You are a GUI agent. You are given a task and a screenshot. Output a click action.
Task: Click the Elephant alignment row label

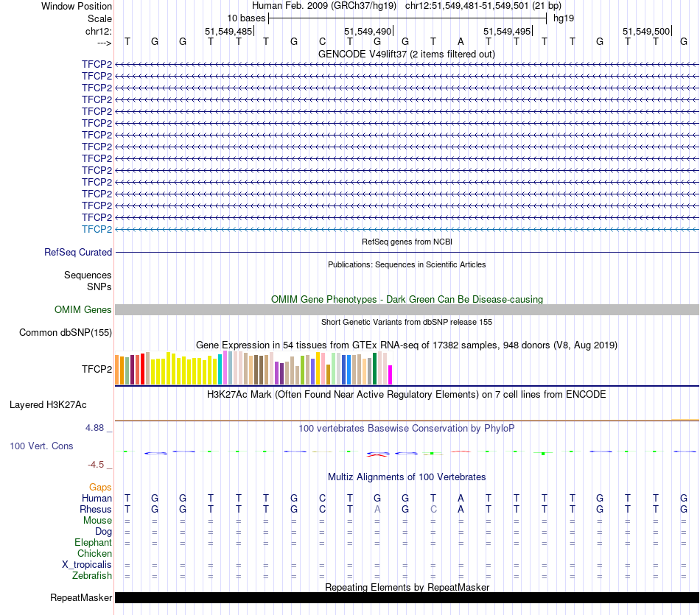click(93, 543)
